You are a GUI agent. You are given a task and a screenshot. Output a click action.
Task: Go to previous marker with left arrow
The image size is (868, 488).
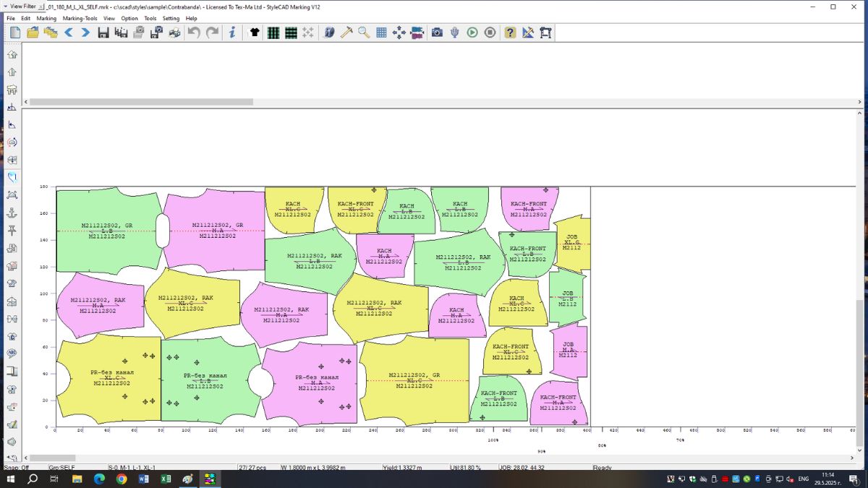click(x=69, y=33)
